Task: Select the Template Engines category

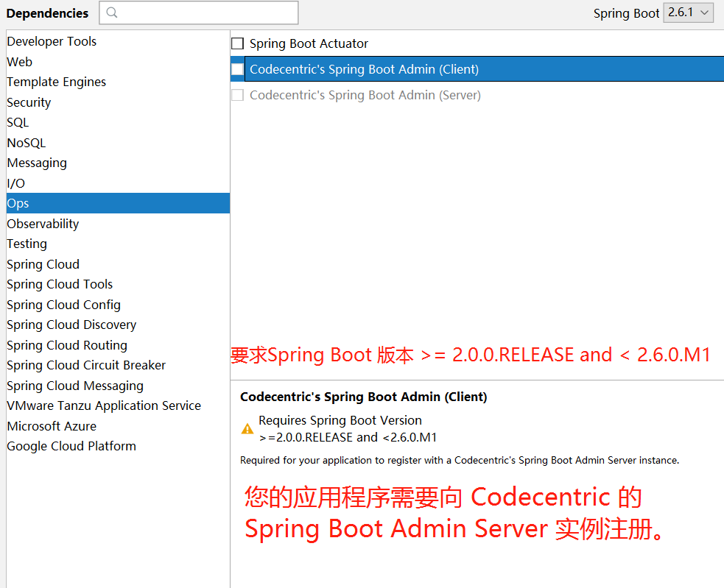Action: 56,82
